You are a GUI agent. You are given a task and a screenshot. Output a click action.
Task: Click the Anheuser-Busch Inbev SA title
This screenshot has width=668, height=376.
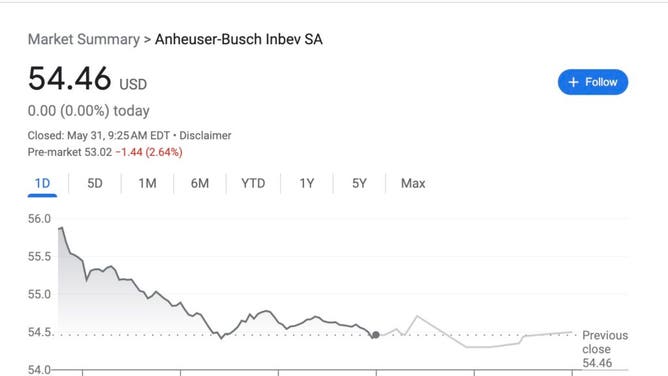239,39
